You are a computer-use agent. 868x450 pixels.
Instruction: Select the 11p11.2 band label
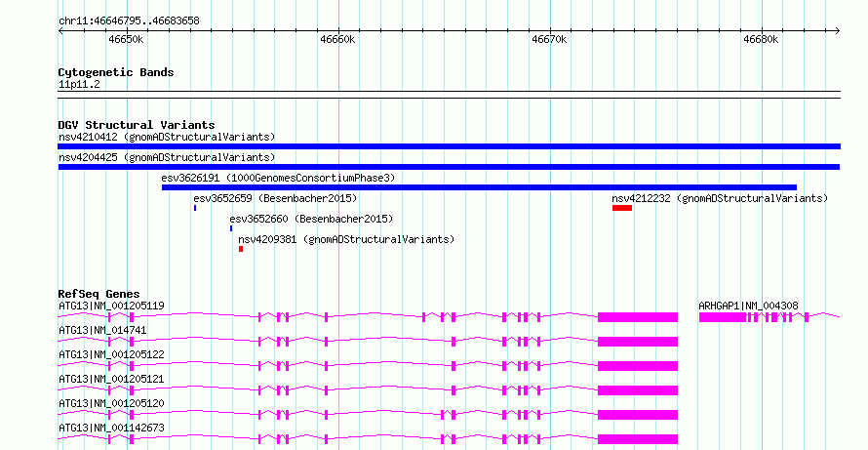79,84
